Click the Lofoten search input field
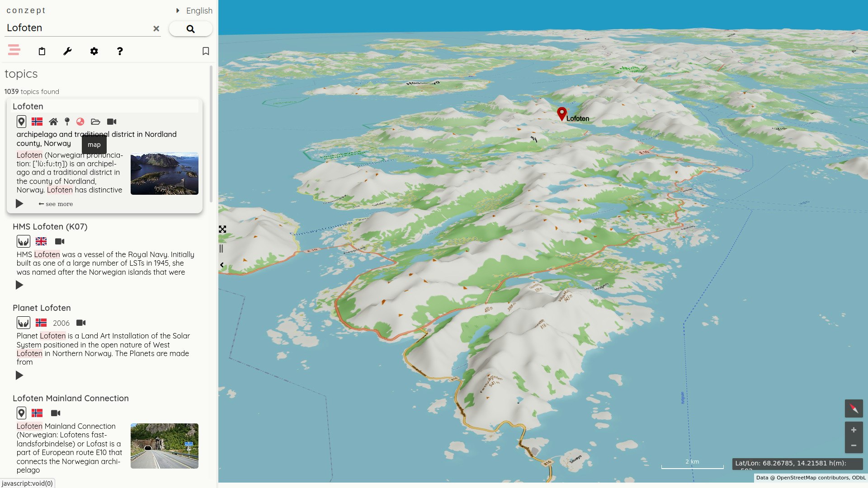This screenshot has width=868, height=488. click(x=78, y=28)
